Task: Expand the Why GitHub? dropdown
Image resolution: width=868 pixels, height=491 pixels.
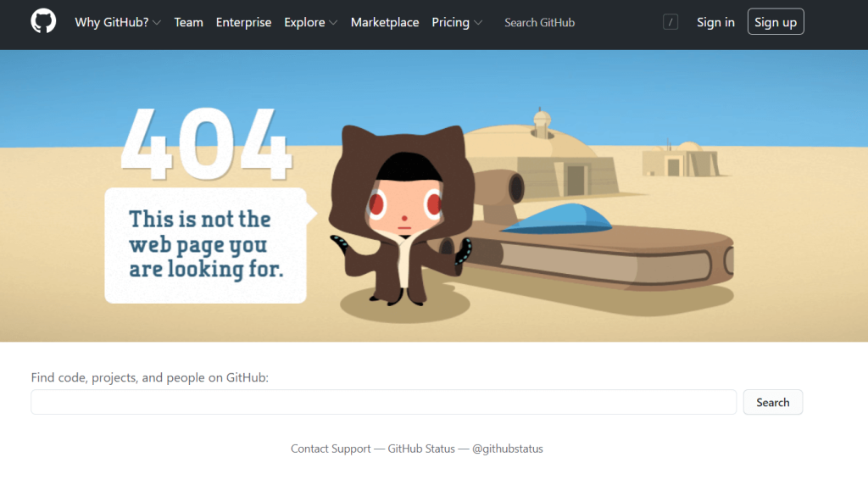Action: click(x=117, y=23)
